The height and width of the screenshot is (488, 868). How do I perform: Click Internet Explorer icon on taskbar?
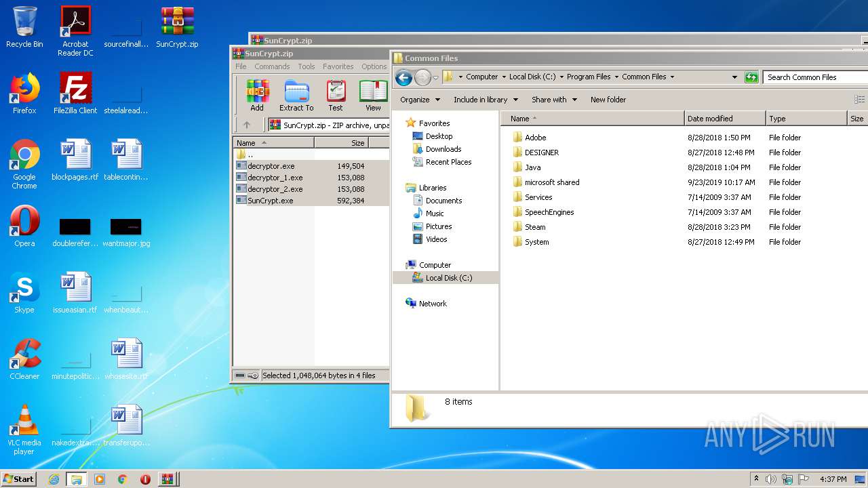[54, 479]
